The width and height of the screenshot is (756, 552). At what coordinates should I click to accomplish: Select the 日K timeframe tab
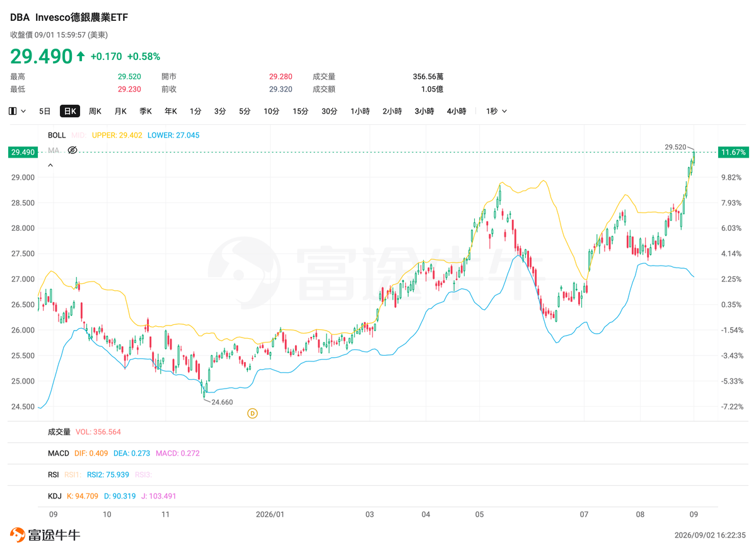click(x=70, y=111)
